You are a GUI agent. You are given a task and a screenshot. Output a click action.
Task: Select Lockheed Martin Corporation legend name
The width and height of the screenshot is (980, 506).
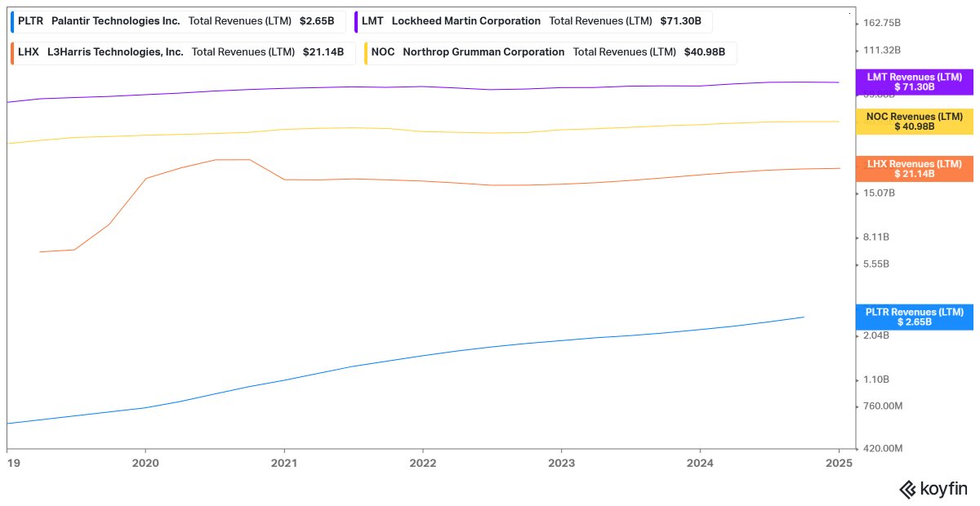[x=466, y=21]
